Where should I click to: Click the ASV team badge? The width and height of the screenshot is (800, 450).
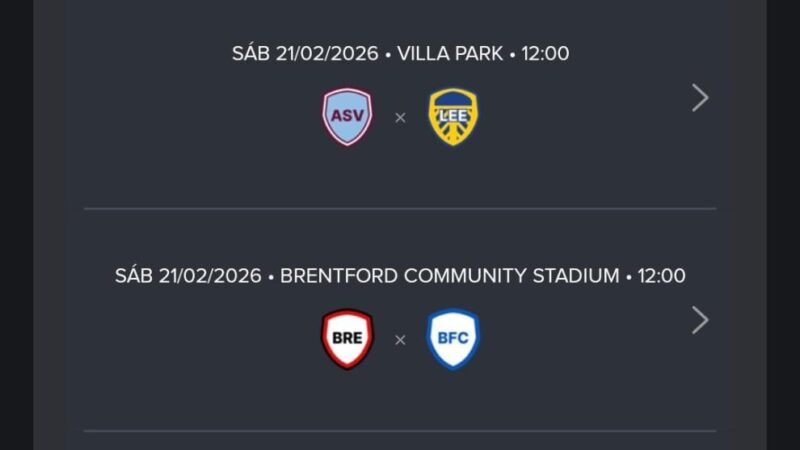tap(347, 117)
